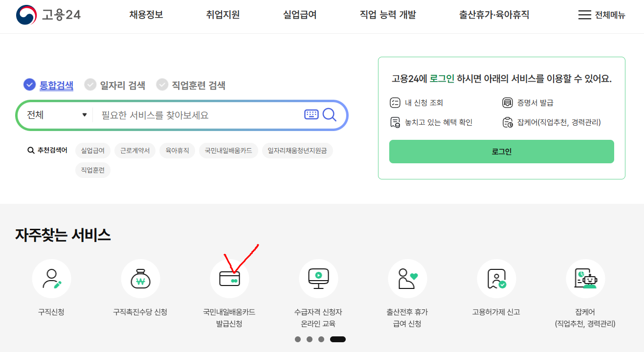Image resolution: width=644 pixels, height=352 pixels.
Task: Go to third carousel page dot
Action: tap(321, 339)
